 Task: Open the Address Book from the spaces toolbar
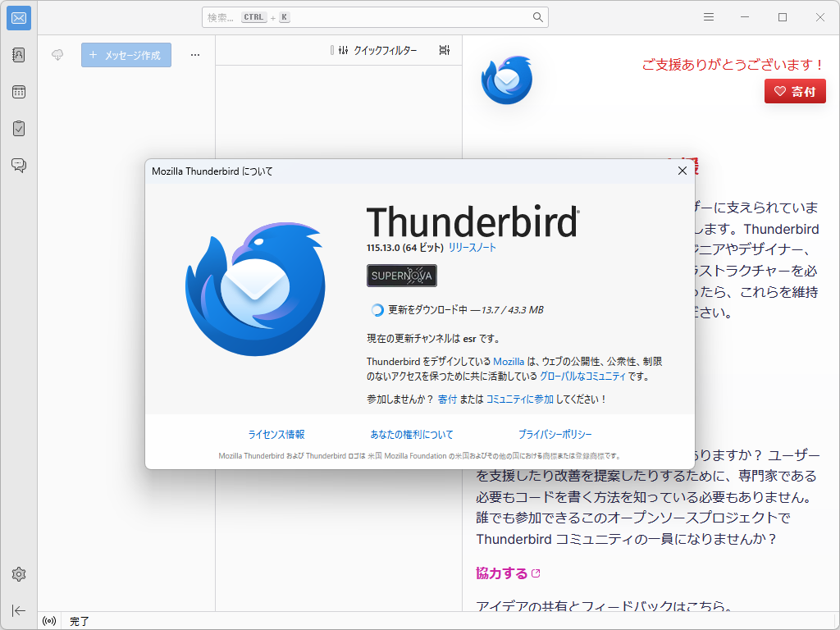pyautogui.click(x=18, y=55)
